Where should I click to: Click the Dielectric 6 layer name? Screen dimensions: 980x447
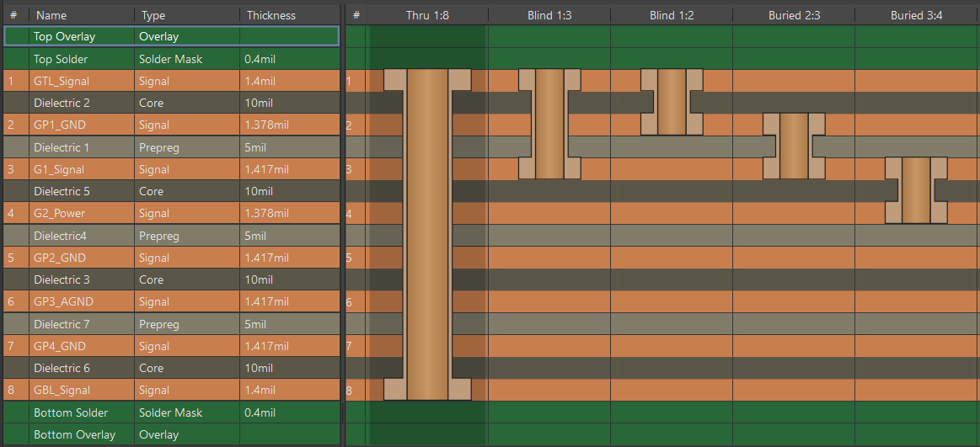pyautogui.click(x=62, y=369)
